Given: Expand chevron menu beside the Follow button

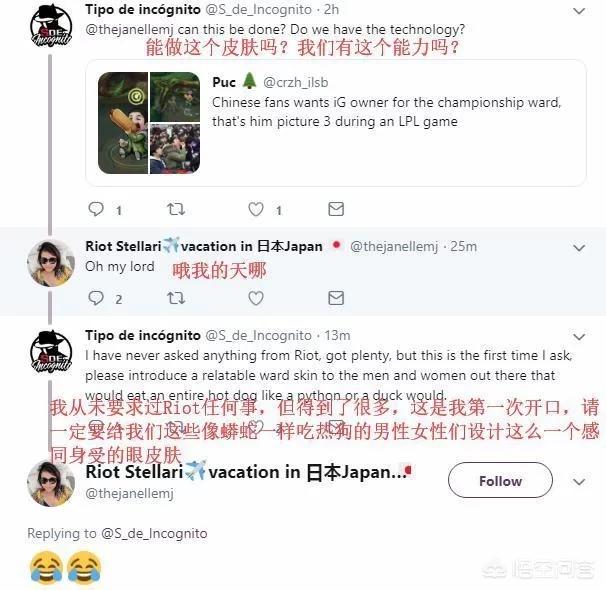Looking at the screenshot, I should tap(579, 481).
